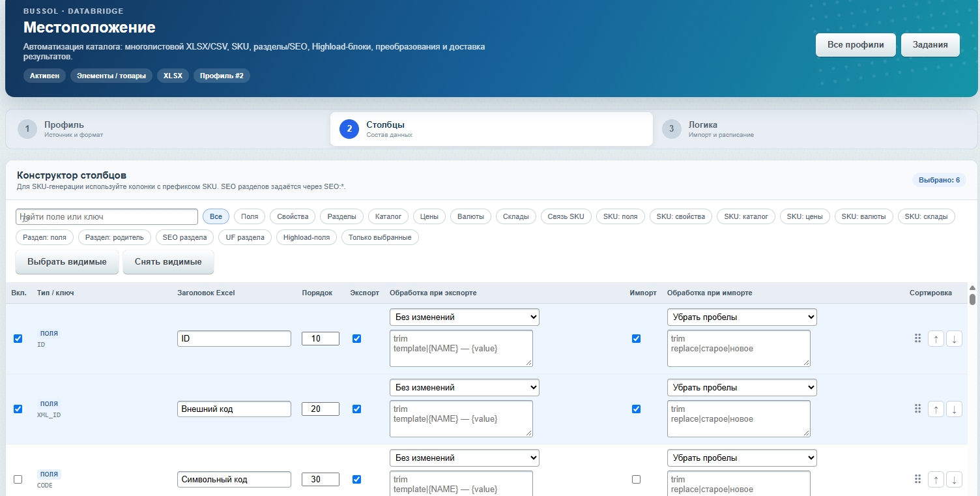This screenshot has width=980, height=496.
Task: Open Все профили
Action: (x=856, y=45)
